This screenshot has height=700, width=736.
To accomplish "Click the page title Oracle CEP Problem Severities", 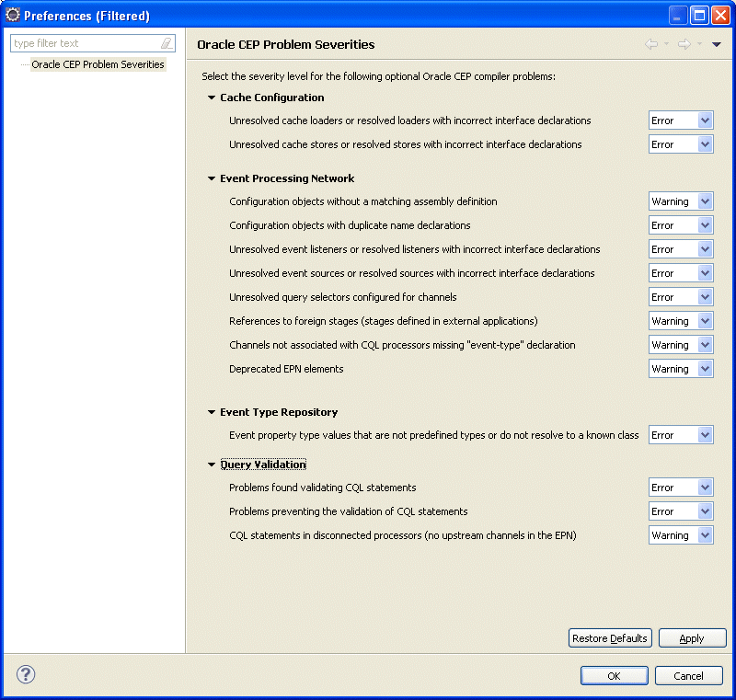I will [x=286, y=44].
